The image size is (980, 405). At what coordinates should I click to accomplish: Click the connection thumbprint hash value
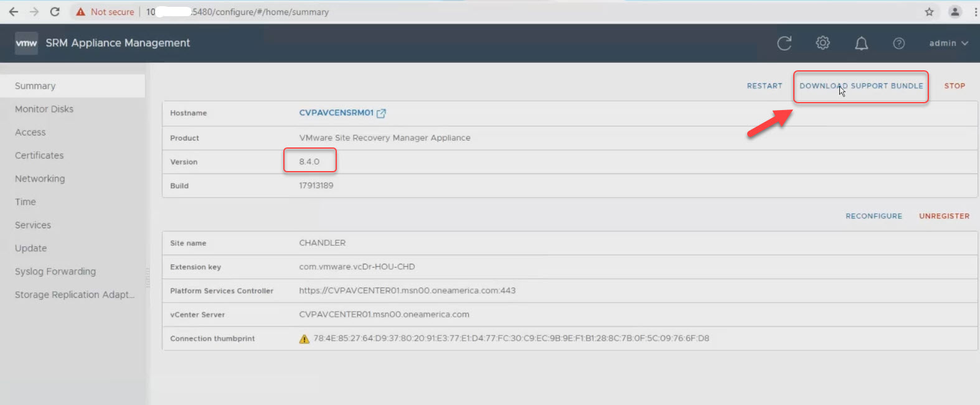point(511,339)
